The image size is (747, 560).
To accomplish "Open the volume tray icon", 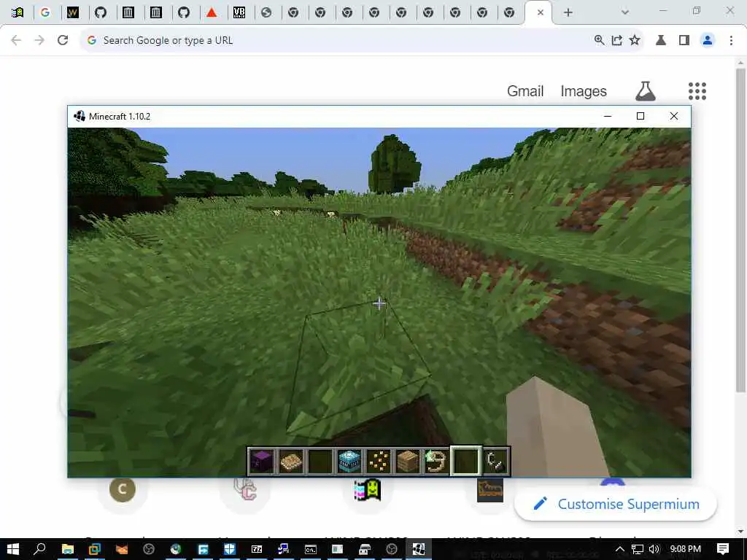I will coord(654,549).
